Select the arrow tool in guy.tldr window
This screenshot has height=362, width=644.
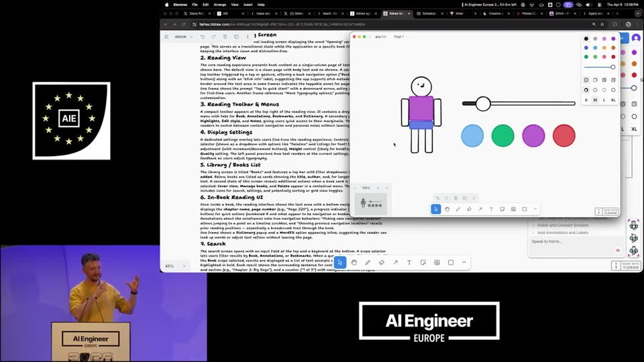(480, 209)
